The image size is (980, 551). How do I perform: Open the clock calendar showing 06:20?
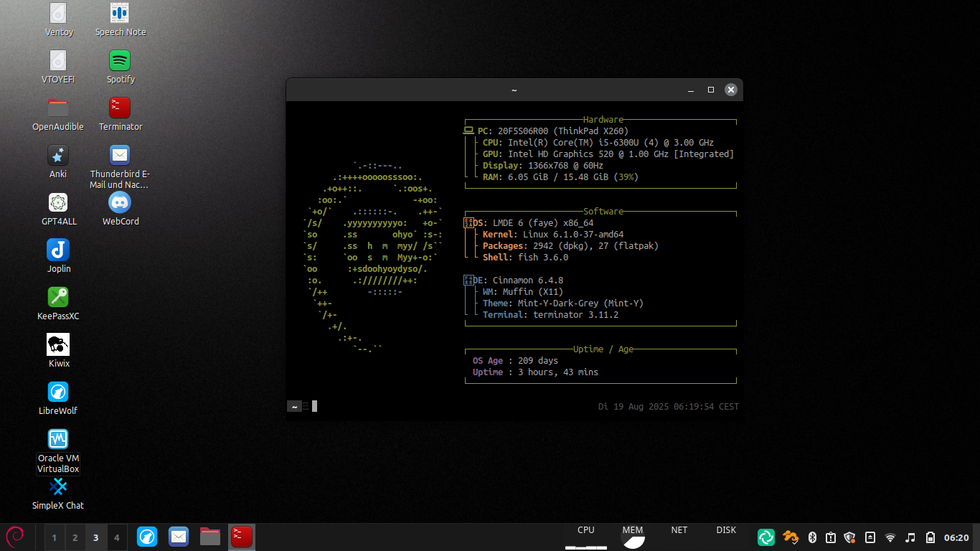click(x=956, y=537)
